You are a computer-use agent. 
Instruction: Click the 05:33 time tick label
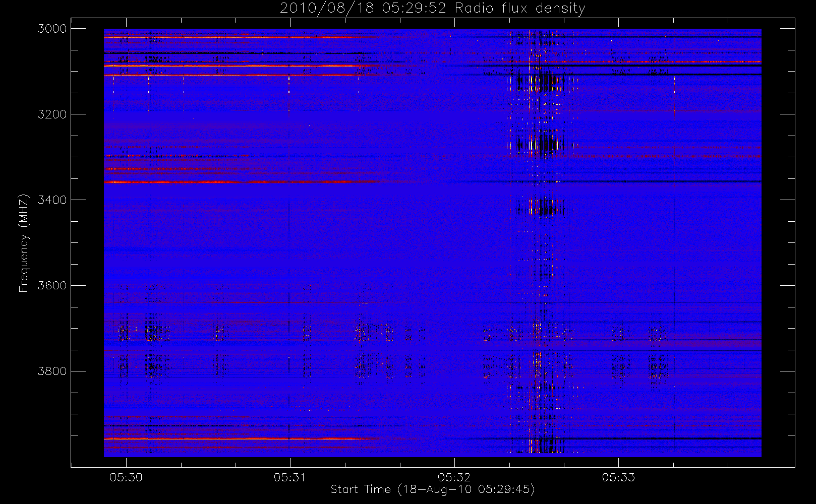(618, 477)
